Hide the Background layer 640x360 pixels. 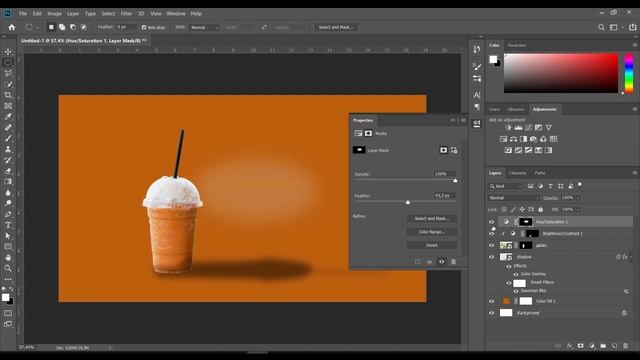(491, 313)
